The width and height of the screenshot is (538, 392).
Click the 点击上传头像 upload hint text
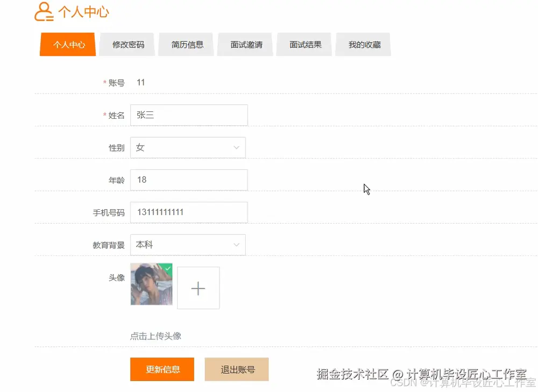click(156, 336)
